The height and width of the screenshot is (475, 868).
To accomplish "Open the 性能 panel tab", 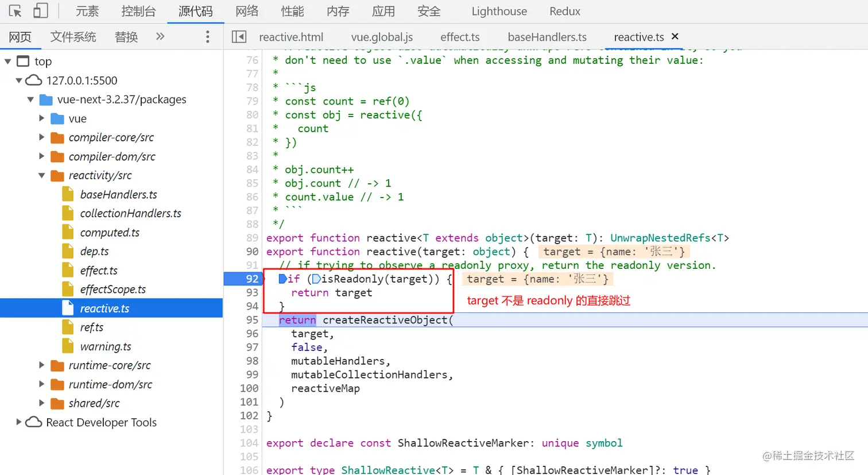I will click(292, 11).
